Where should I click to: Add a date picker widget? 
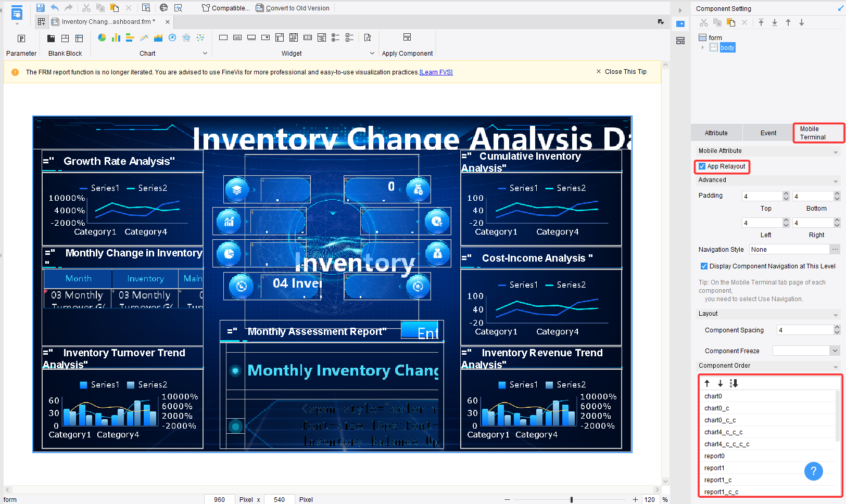tap(294, 37)
